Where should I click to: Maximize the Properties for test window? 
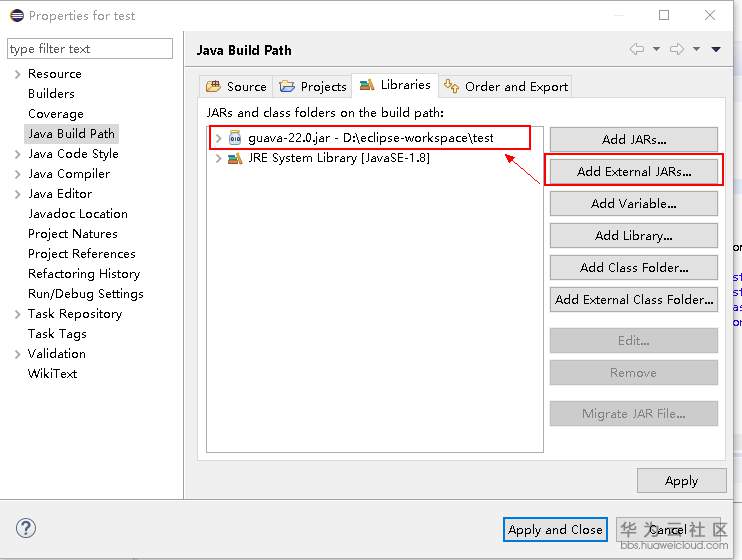664,15
